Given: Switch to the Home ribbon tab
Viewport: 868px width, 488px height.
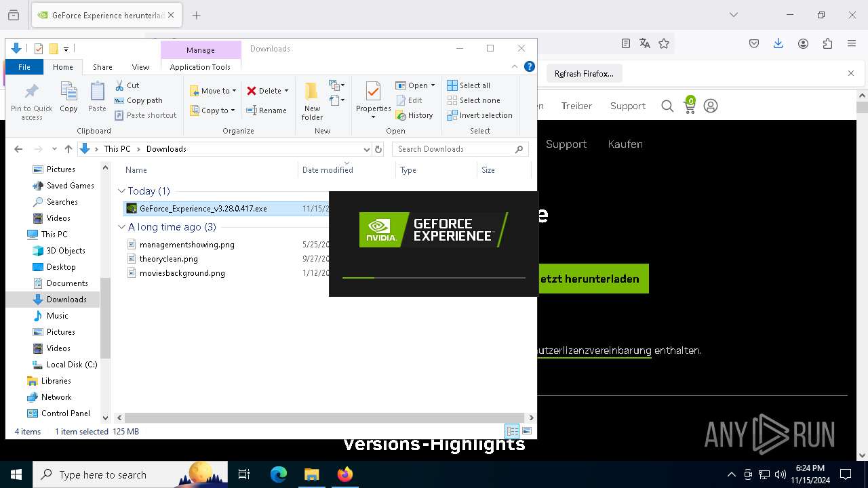Looking at the screenshot, I should click(x=63, y=67).
